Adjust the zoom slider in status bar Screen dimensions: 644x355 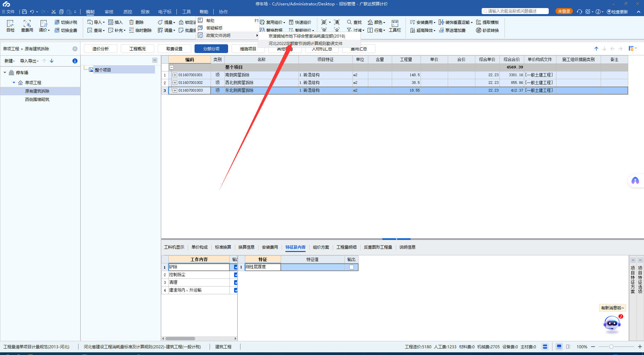611,347
